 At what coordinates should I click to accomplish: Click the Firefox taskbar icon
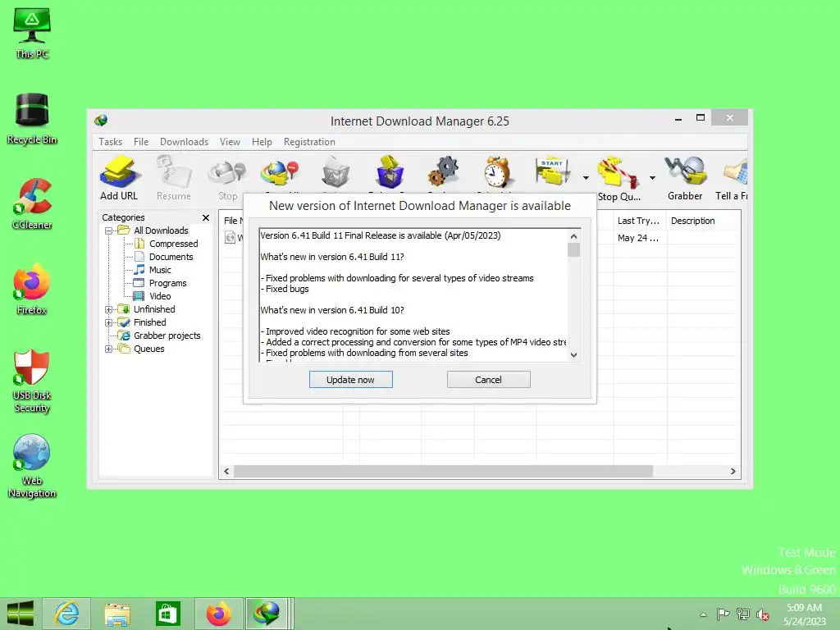218,614
